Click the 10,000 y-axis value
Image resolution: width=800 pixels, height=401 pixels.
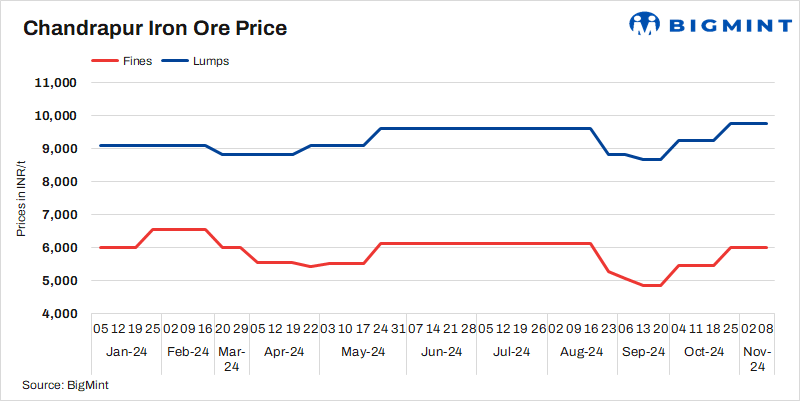click(58, 116)
